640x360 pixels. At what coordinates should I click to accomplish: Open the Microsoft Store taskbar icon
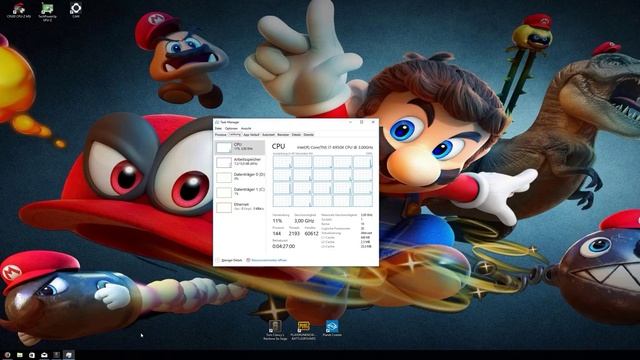[32, 355]
